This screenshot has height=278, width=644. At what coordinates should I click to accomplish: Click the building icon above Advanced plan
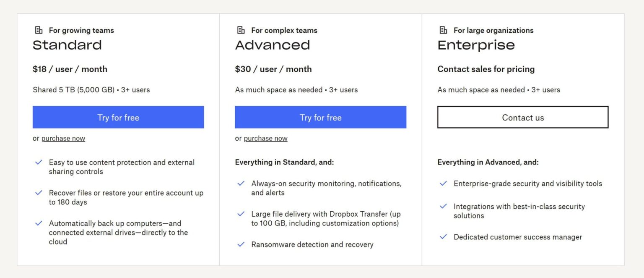pyautogui.click(x=241, y=29)
